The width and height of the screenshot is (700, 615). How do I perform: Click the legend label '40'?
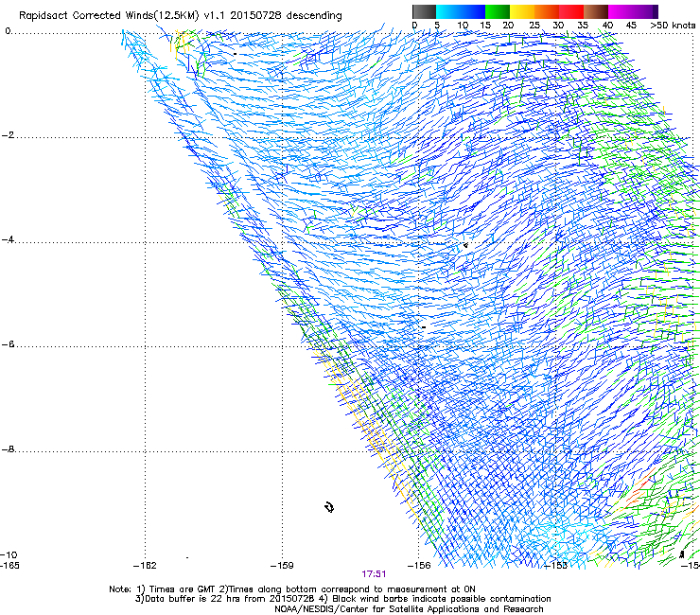[607, 26]
